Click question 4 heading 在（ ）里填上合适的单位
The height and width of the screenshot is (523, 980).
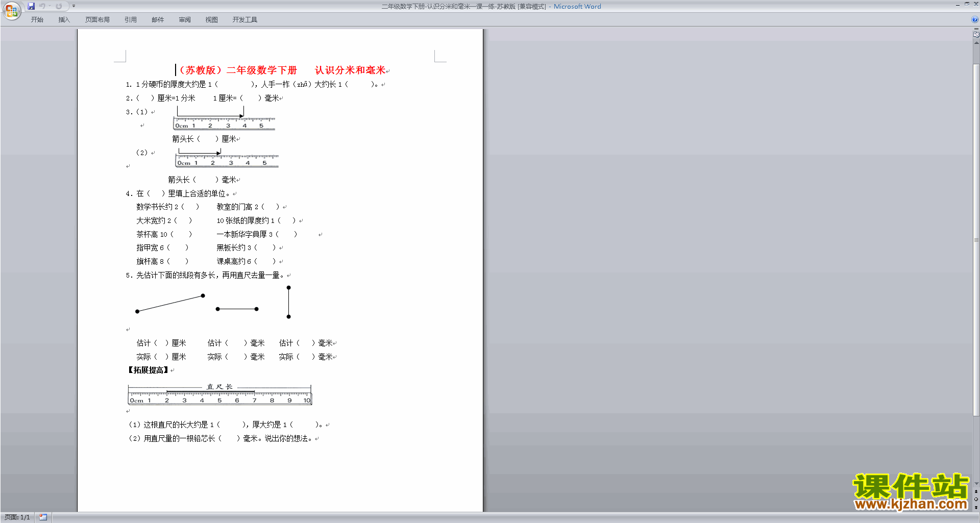coord(179,193)
